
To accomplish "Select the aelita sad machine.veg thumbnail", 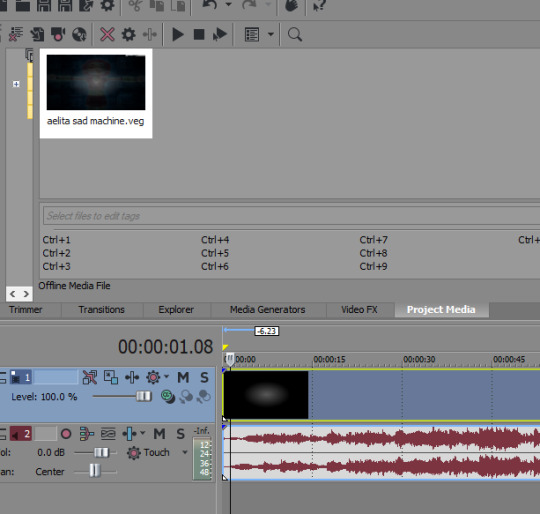I will pyautogui.click(x=96, y=93).
